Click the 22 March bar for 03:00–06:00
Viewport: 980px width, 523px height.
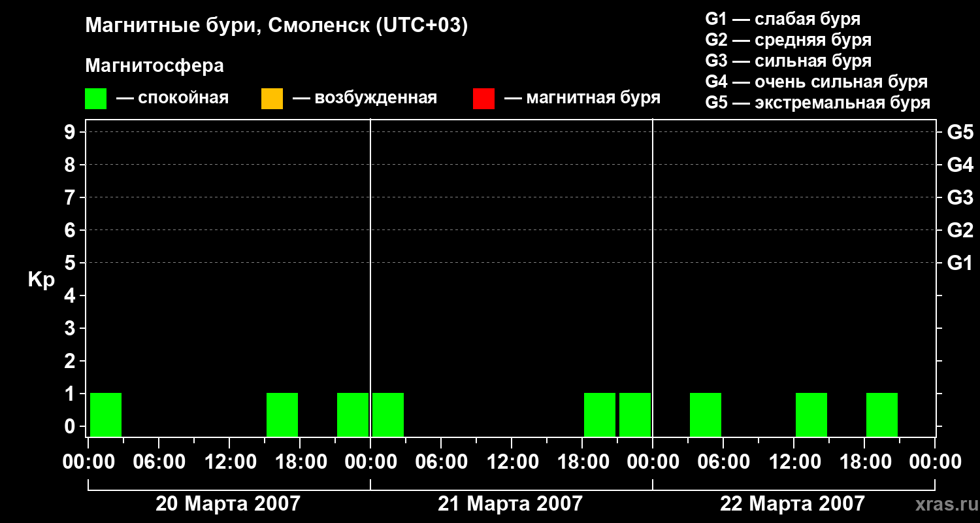706,414
